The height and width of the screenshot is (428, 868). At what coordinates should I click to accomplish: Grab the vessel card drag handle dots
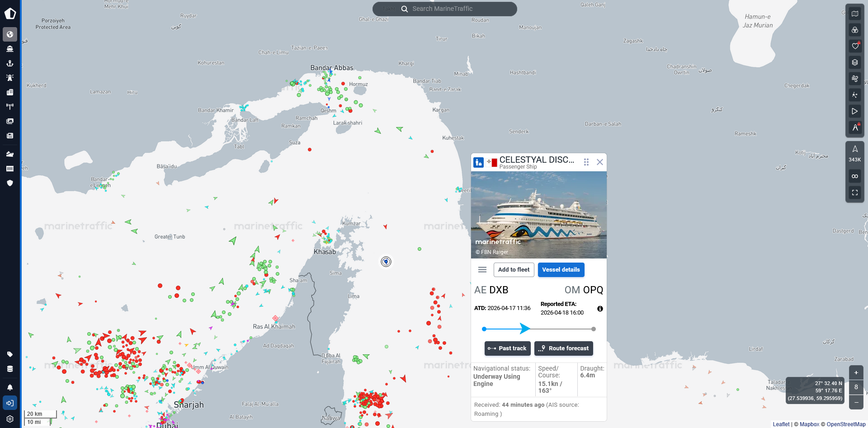(x=586, y=162)
